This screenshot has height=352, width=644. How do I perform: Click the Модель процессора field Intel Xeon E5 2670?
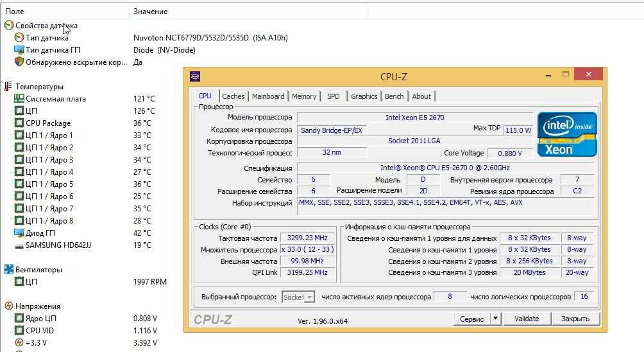pos(415,118)
